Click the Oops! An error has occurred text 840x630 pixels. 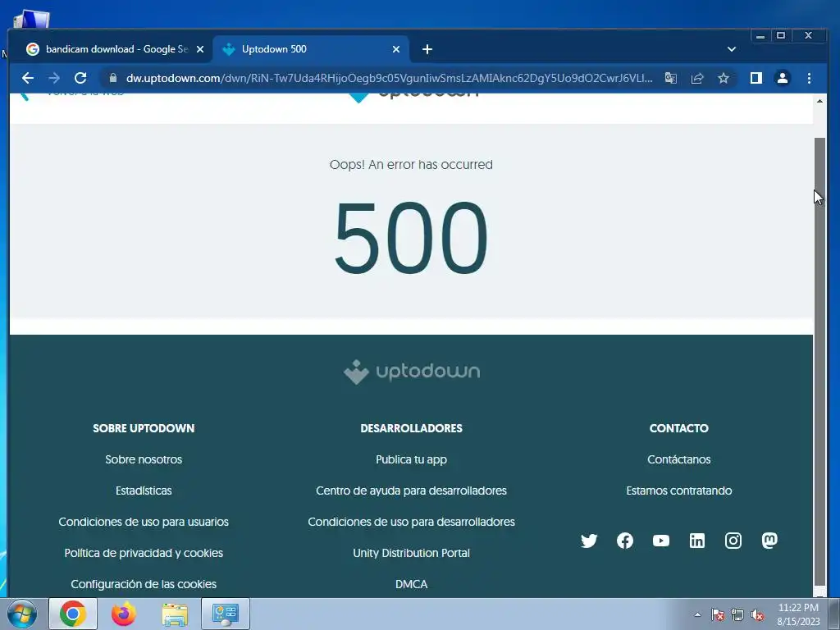411,164
